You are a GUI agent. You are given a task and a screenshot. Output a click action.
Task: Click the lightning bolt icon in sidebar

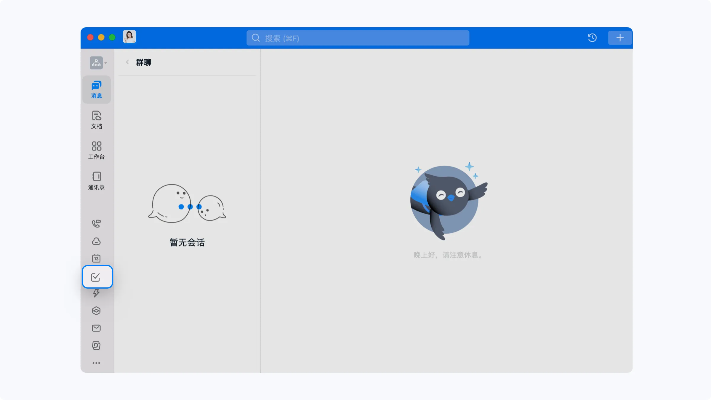[96, 293]
